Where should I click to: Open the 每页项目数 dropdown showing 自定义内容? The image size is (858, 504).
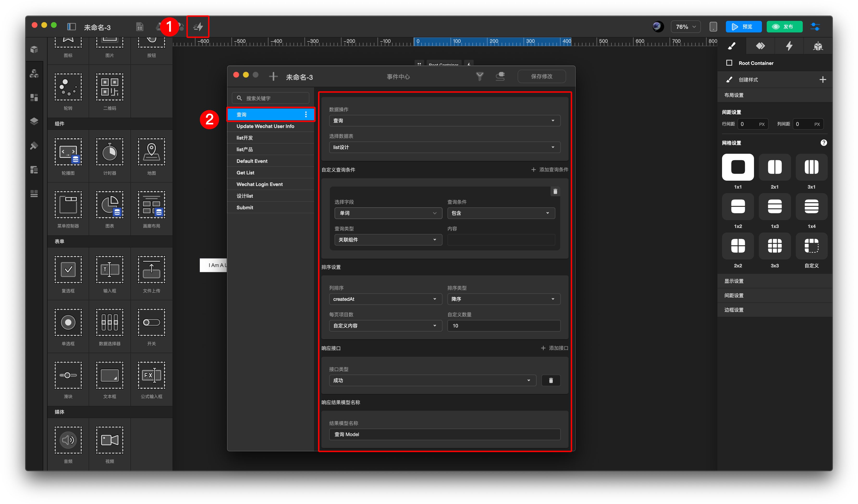386,326
